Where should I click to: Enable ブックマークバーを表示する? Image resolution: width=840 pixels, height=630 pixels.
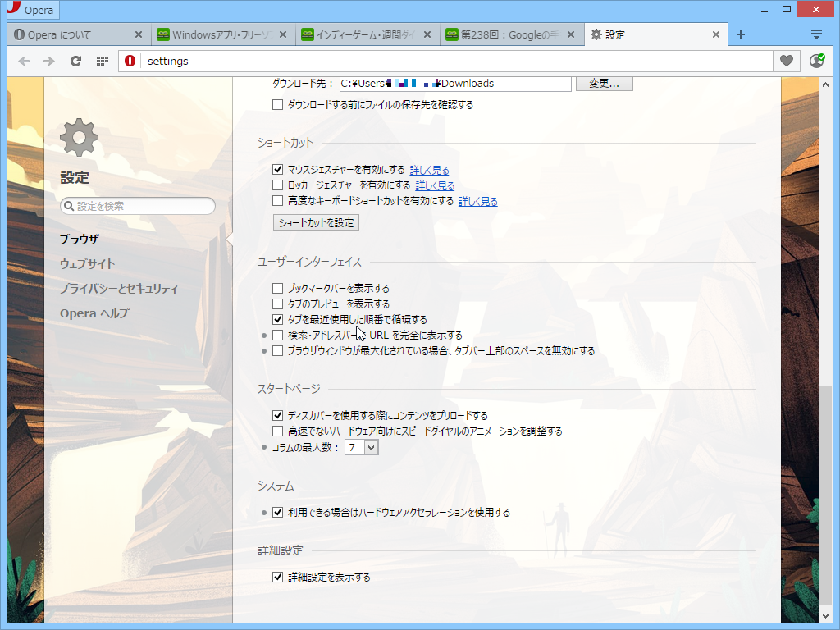click(x=276, y=288)
